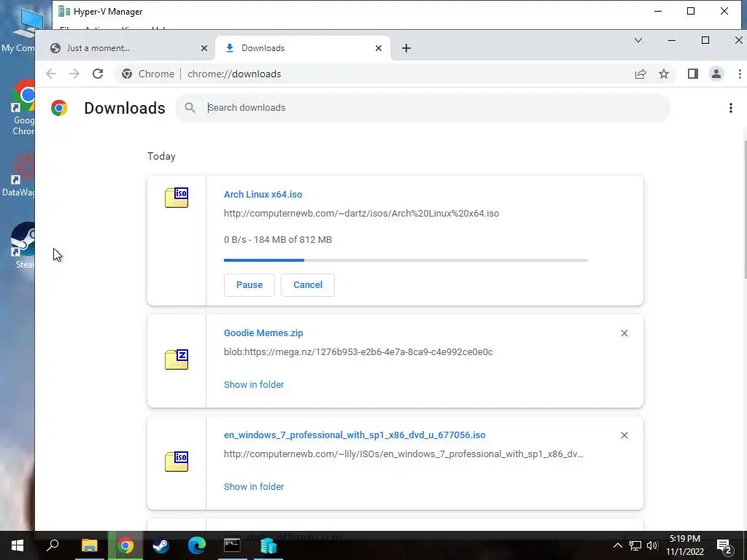747x560 pixels.
Task: Open the Windows Start menu
Action: (x=18, y=545)
